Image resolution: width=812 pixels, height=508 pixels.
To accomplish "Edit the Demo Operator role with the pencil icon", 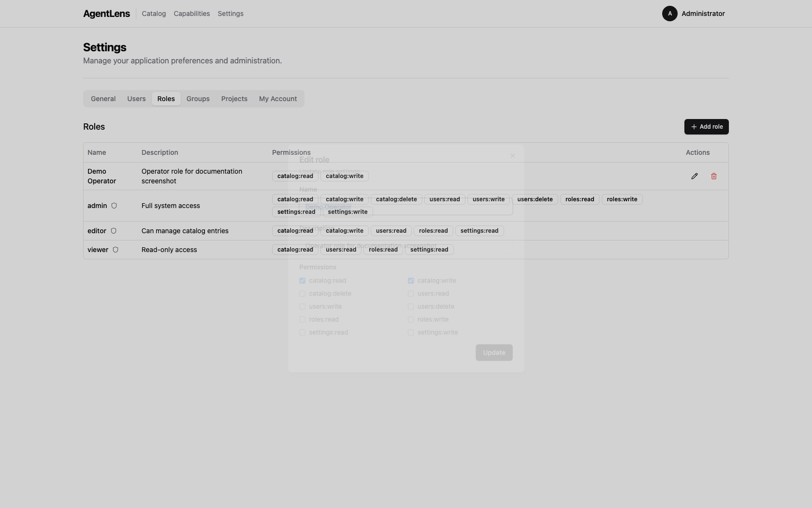I will pyautogui.click(x=694, y=176).
